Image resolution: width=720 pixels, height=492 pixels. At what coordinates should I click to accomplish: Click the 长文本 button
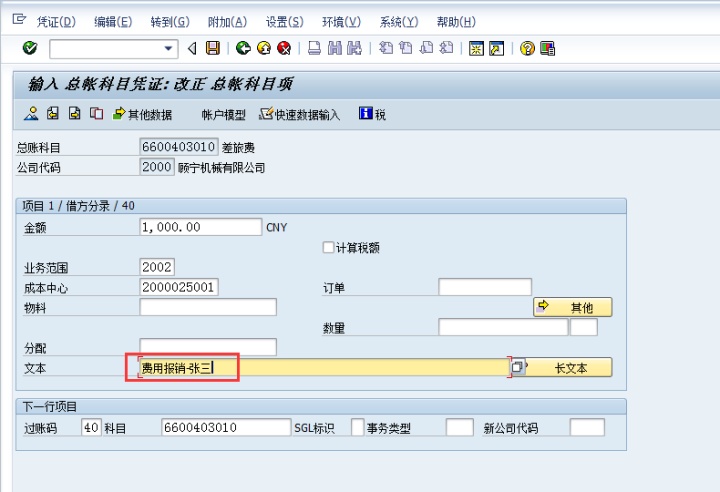point(570,368)
